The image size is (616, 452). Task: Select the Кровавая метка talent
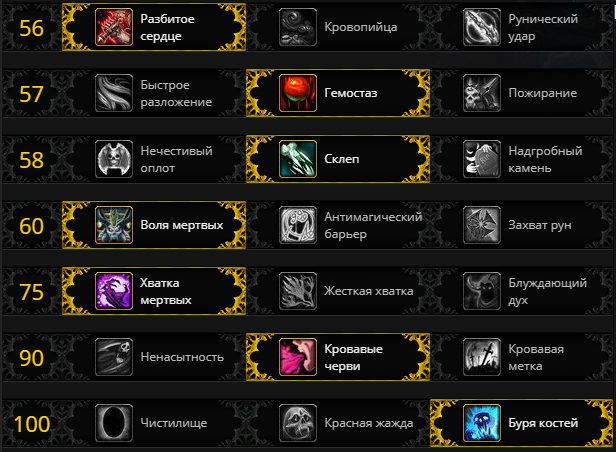tap(522, 357)
